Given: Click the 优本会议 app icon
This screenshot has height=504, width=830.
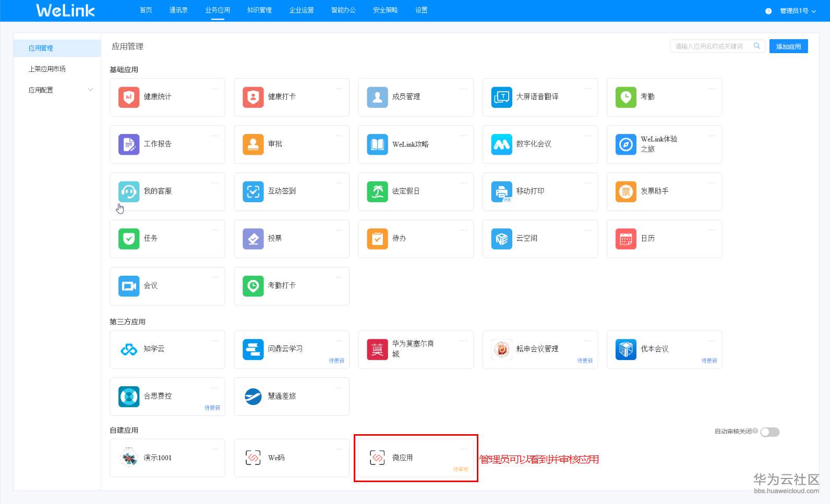Looking at the screenshot, I should click(x=625, y=350).
